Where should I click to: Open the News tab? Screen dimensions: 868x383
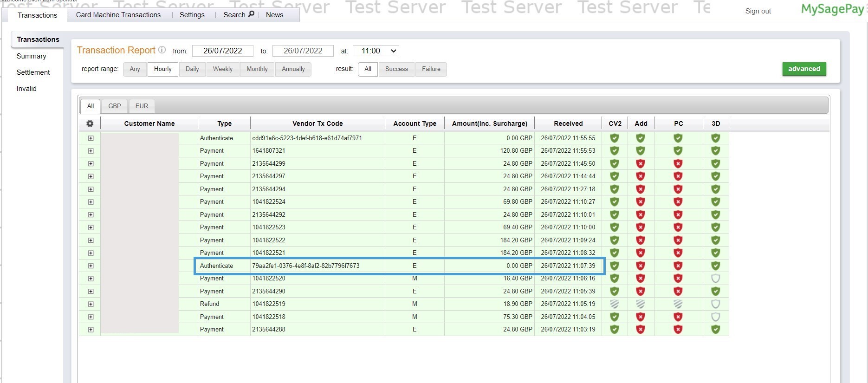click(274, 15)
